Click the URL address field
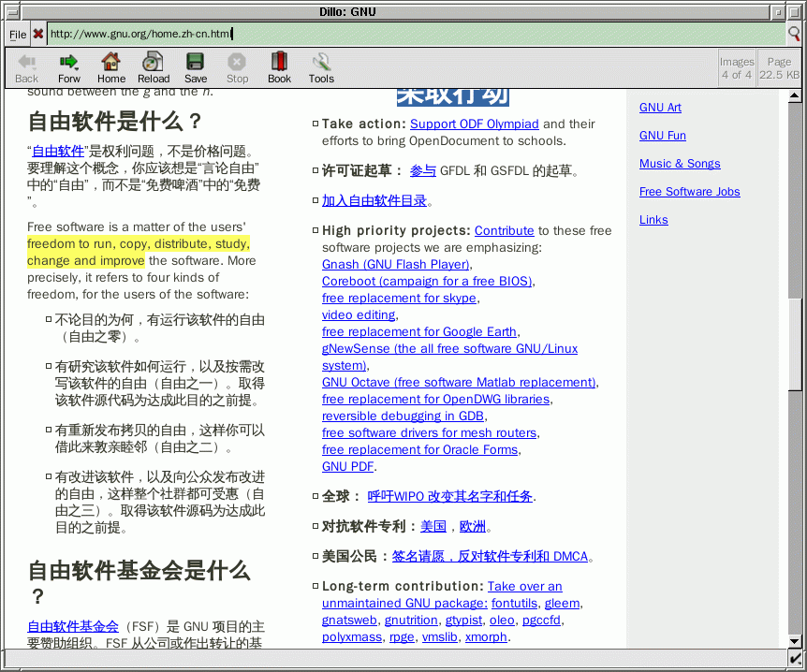 (417, 34)
